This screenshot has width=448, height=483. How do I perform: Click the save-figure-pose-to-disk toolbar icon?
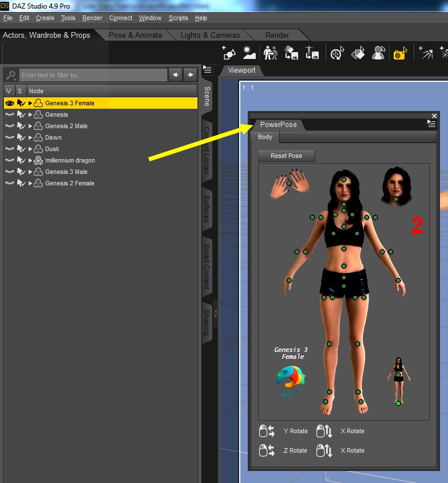pos(312,53)
